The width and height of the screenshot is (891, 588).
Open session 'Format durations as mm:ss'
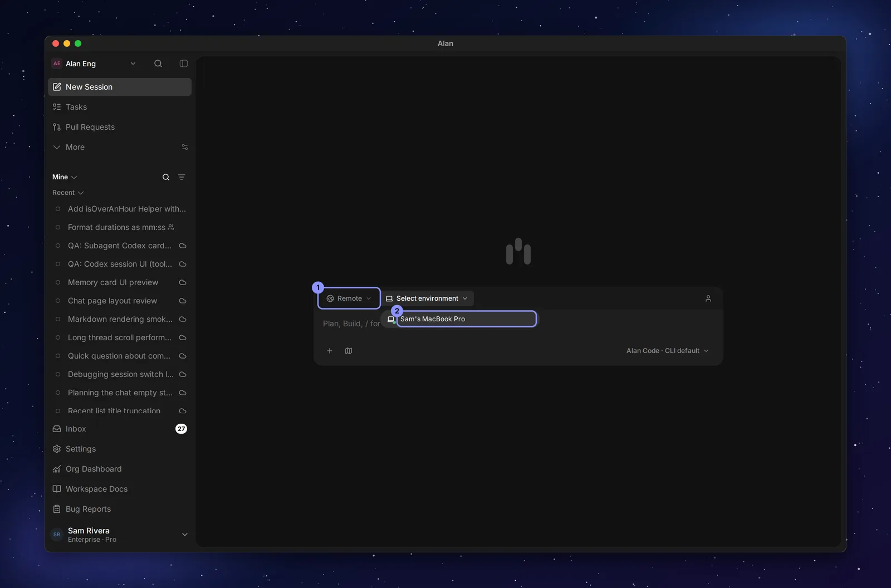120,227
